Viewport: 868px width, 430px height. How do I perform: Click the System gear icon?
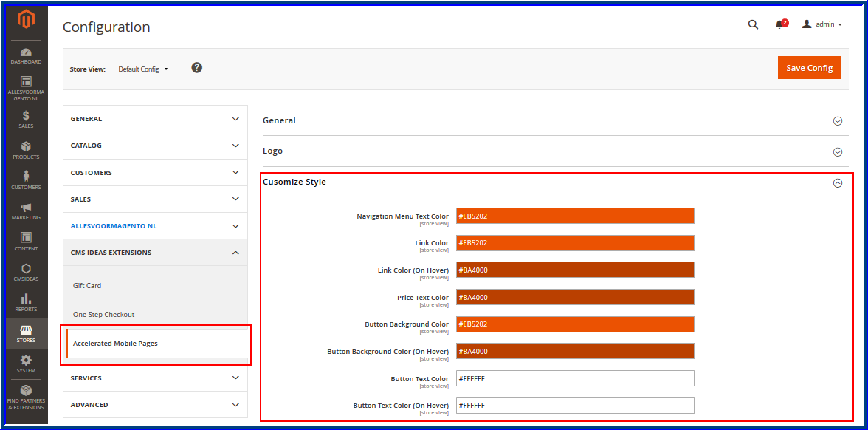[26, 362]
